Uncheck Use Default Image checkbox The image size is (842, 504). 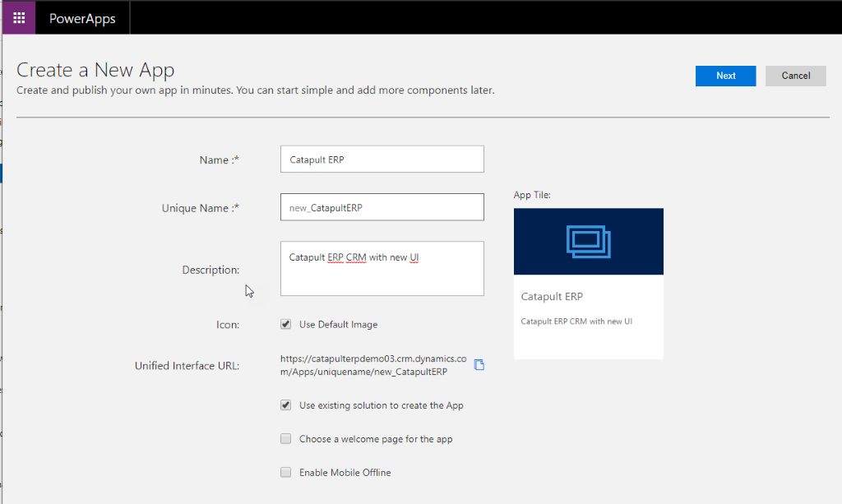coord(285,324)
